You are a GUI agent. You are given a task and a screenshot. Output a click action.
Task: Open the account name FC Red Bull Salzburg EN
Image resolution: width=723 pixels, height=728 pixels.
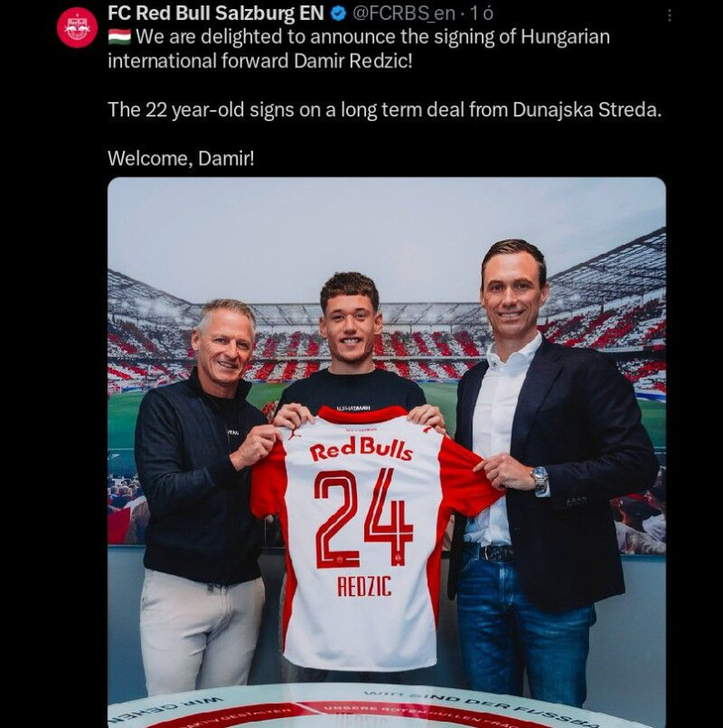click(x=216, y=14)
